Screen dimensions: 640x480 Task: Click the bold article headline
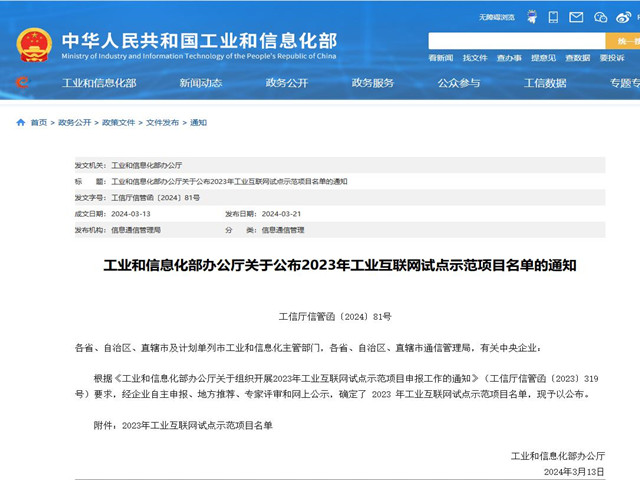tap(340, 265)
